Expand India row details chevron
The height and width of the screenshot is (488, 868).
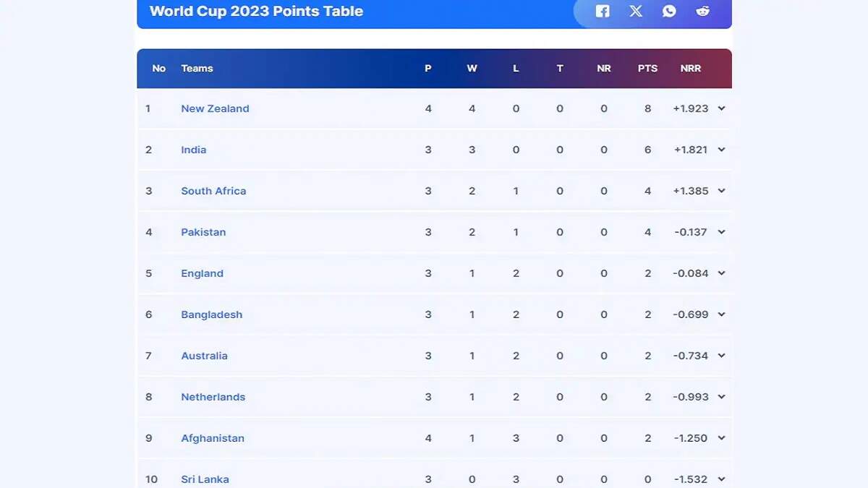pyautogui.click(x=721, y=150)
